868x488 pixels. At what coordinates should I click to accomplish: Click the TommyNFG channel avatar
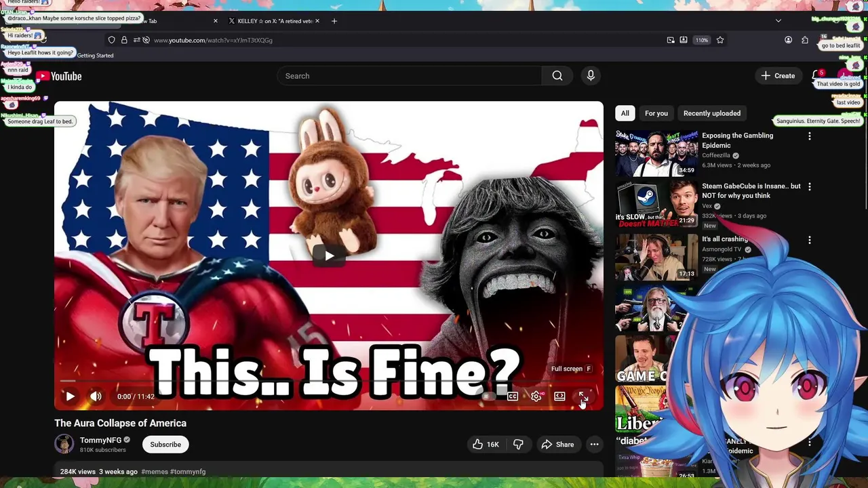click(64, 445)
